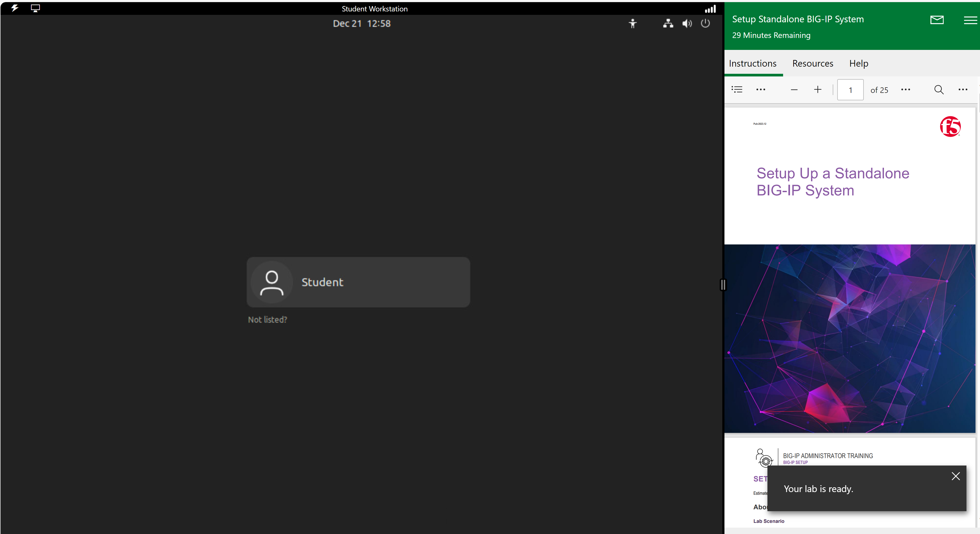This screenshot has width=980, height=534.
Task: Zoom in with the plus button
Action: click(x=817, y=89)
